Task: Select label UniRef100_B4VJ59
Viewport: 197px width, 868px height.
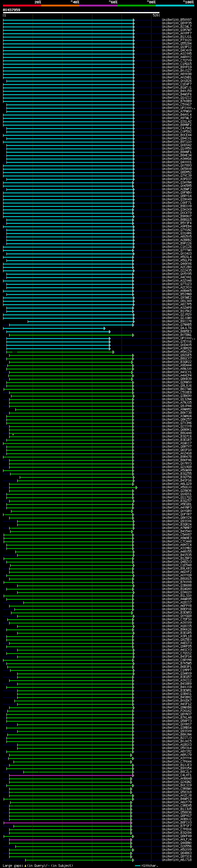Action: (x=177, y=91)
